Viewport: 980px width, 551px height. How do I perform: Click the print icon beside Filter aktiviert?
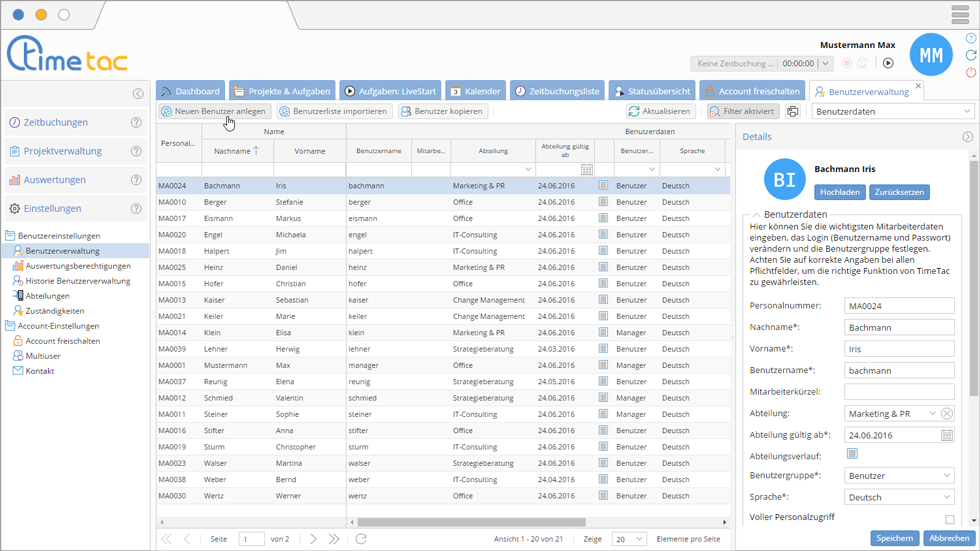793,112
